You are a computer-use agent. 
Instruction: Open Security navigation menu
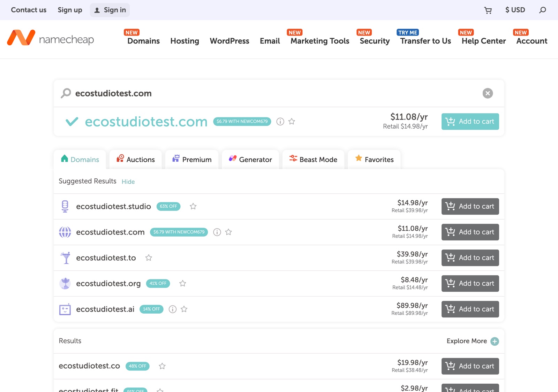click(x=375, y=41)
